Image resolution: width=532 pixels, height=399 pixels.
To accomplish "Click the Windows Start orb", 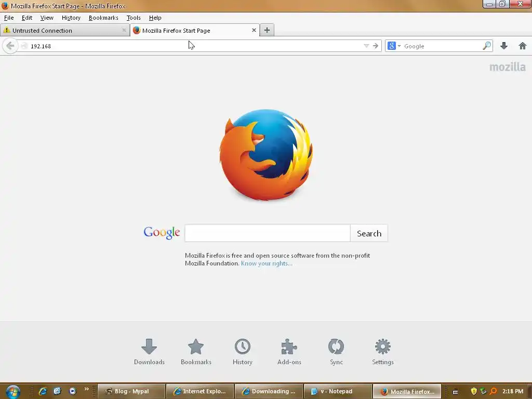I will [13, 392].
